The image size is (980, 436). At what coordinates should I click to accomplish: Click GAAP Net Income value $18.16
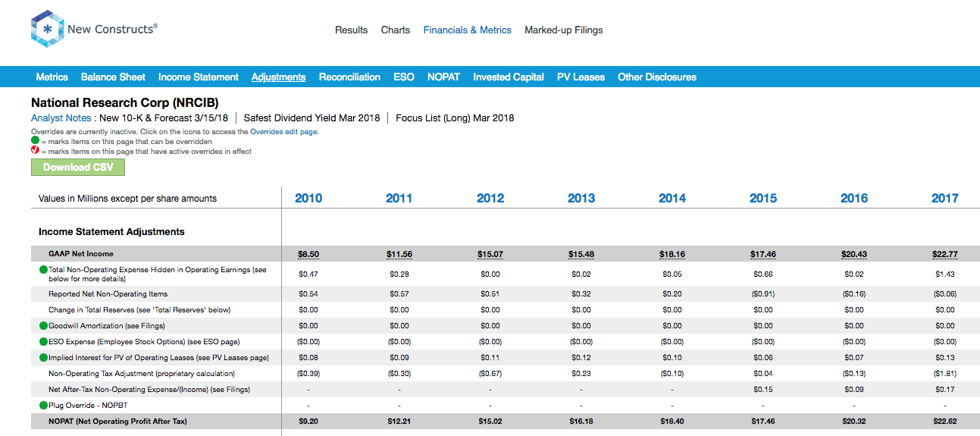pos(672,254)
